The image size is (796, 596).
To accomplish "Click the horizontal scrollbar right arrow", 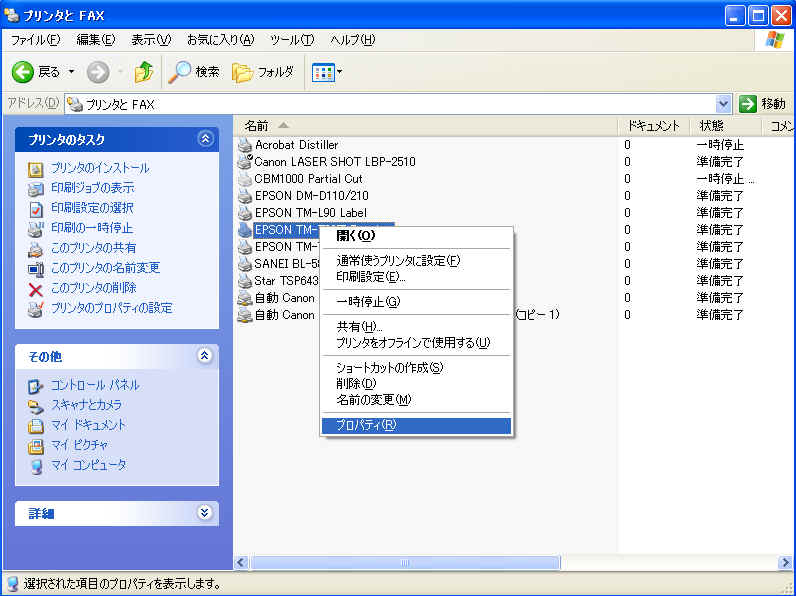I will coord(785,562).
